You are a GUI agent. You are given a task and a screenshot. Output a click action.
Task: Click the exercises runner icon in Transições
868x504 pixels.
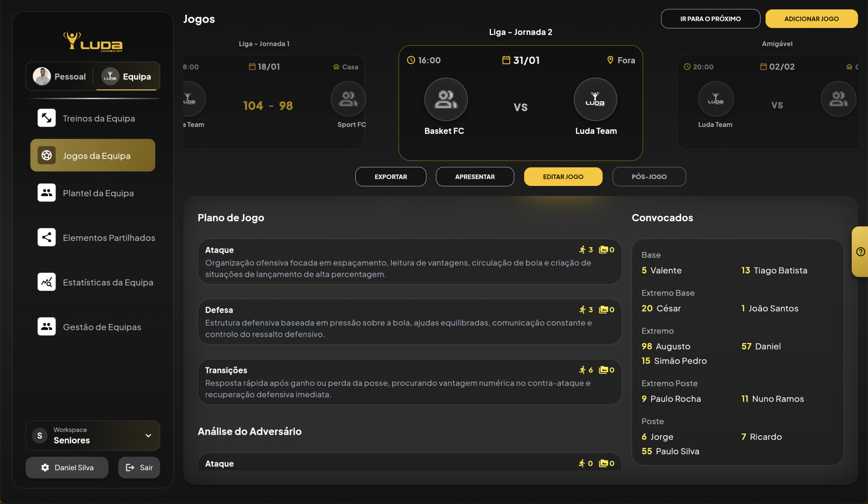coord(582,370)
